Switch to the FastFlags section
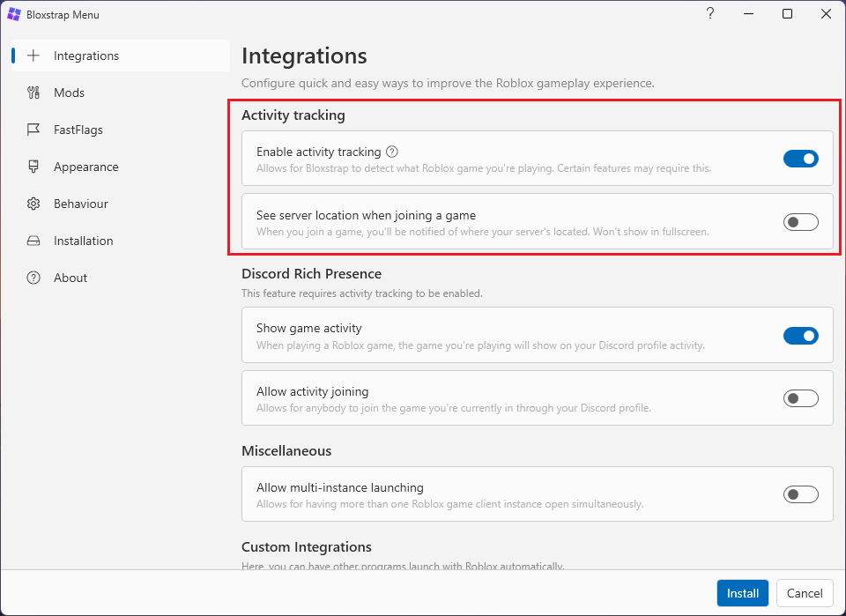846x616 pixels. pos(78,130)
